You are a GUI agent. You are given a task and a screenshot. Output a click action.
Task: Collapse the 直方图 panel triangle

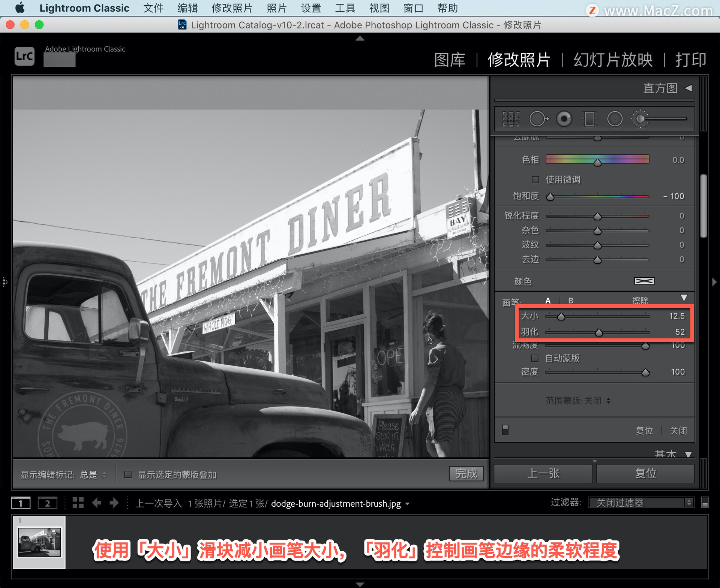point(688,88)
